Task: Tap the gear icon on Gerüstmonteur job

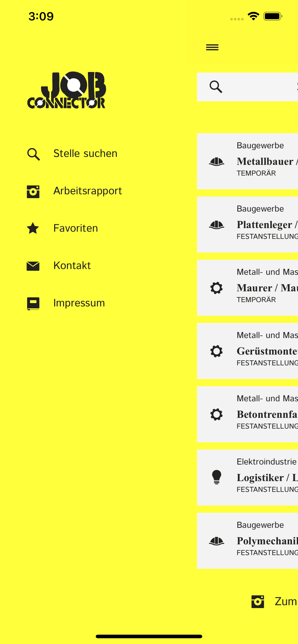Action: [217, 351]
